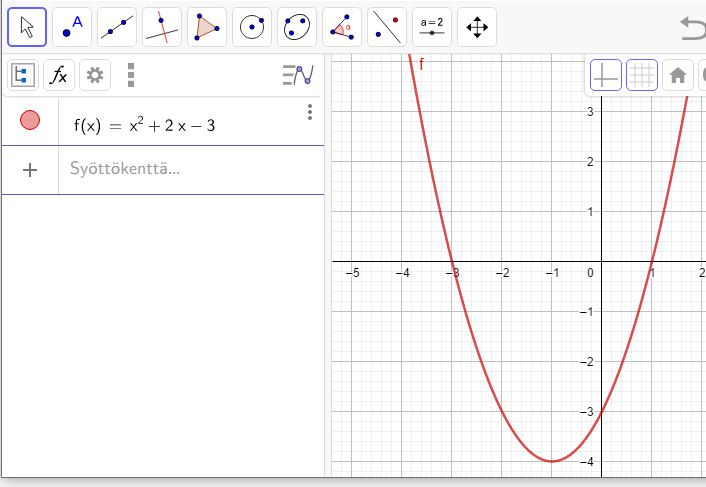Toggle the grid display button
This screenshot has width=706, height=487.
tap(642, 75)
